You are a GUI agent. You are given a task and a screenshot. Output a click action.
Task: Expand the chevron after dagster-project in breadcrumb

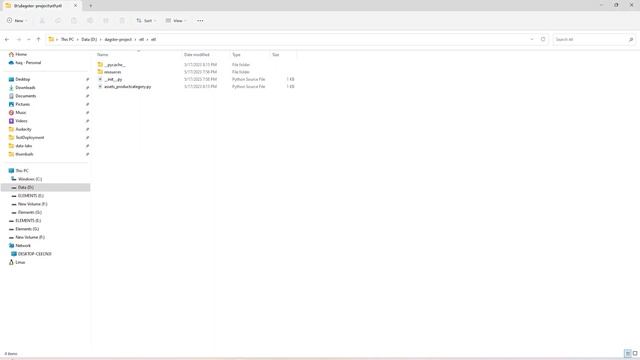(136, 40)
